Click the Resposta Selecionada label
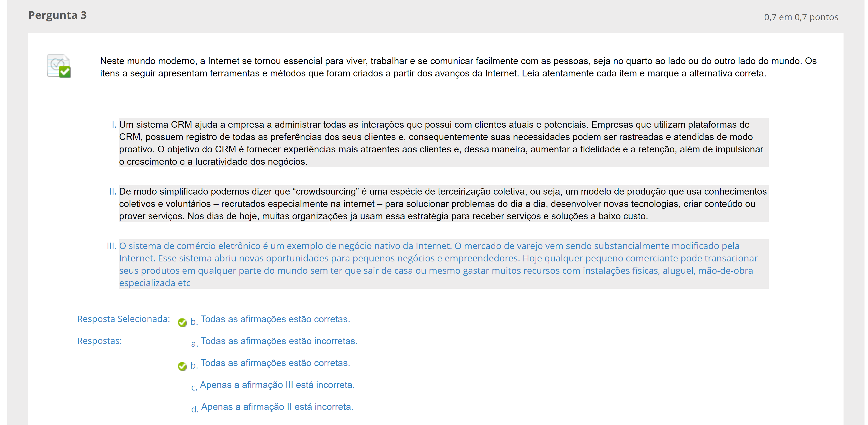Screen dimensions: 868x425 click(123, 319)
